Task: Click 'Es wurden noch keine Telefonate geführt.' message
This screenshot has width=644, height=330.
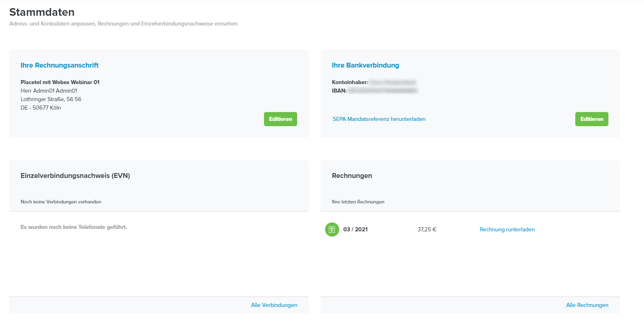Action: point(74,227)
